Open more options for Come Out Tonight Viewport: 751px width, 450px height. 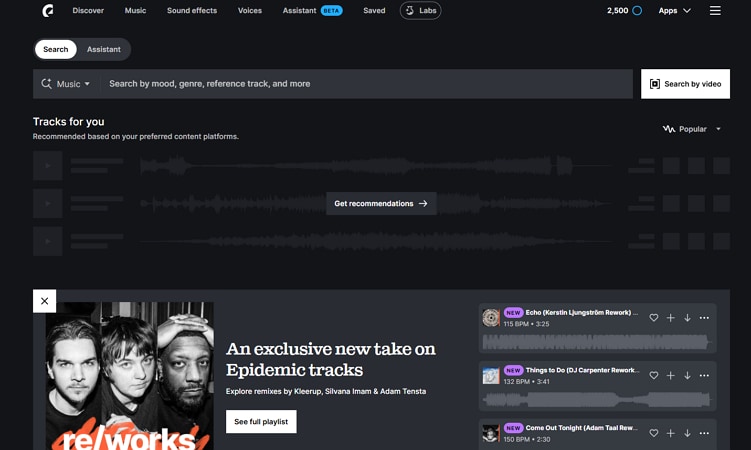[704, 433]
